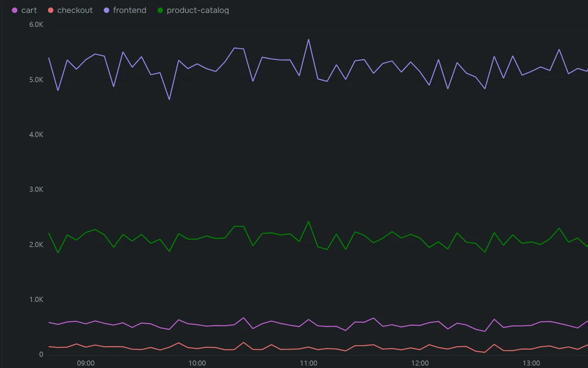
Task: Toggle the product-catalog series in the legend
Action: (193, 10)
